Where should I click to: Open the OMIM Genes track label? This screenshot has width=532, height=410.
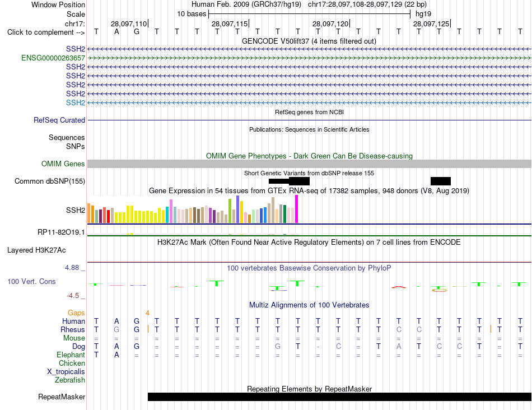pyautogui.click(x=63, y=164)
